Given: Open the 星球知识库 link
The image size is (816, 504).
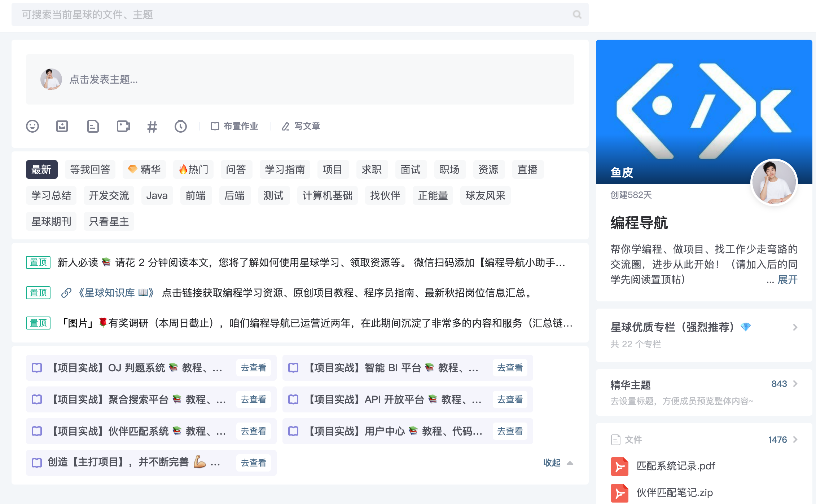Looking at the screenshot, I should 115,293.
